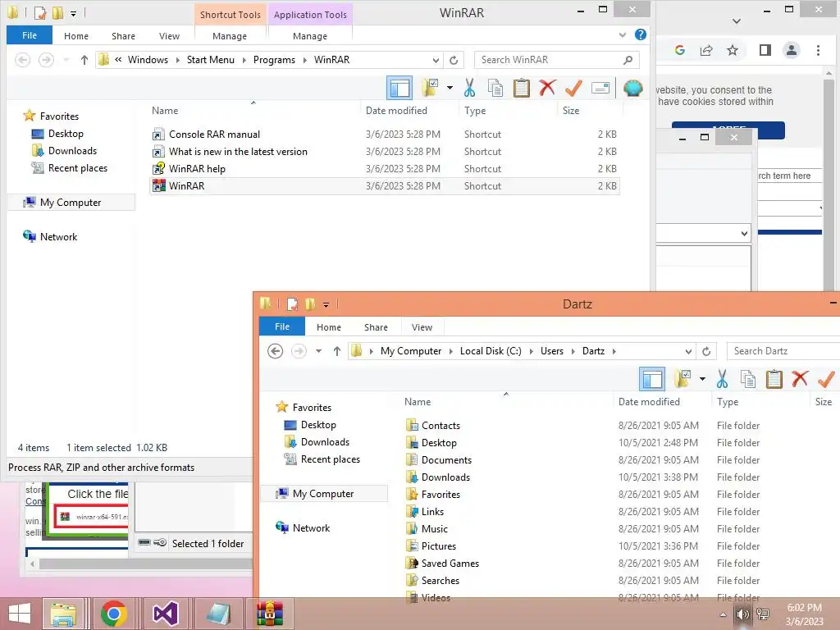The height and width of the screenshot is (630, 840).
Task: Click the Cut scissors icon in Dartz window
Action: (x=722, y=379)
